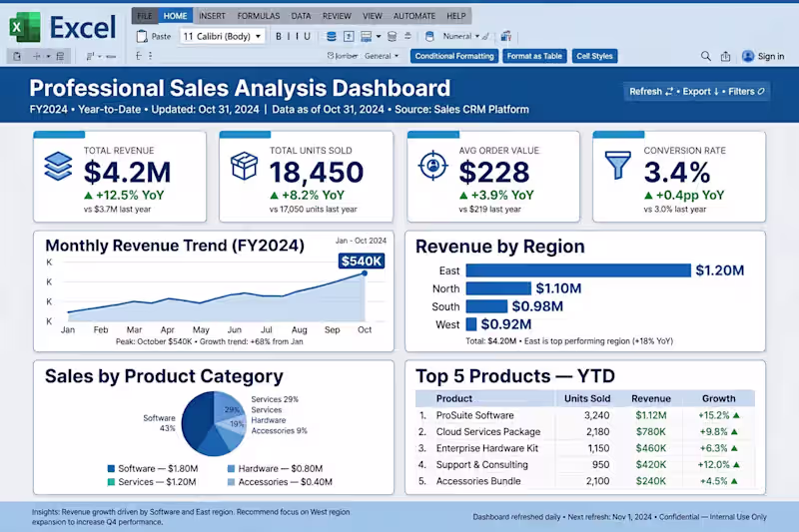Click Export in the dashboard header
The image size is (799, 532).
(x=700, y=91)
